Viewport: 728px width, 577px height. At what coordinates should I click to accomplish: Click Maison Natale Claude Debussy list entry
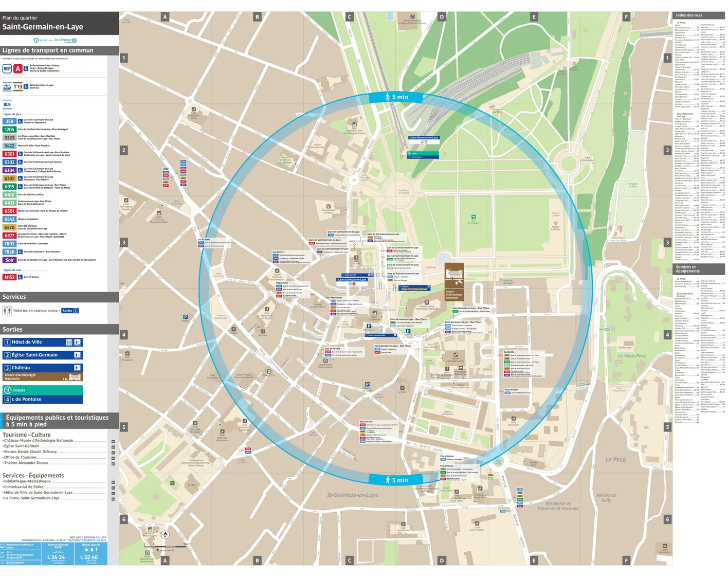(x=30, y=452)
